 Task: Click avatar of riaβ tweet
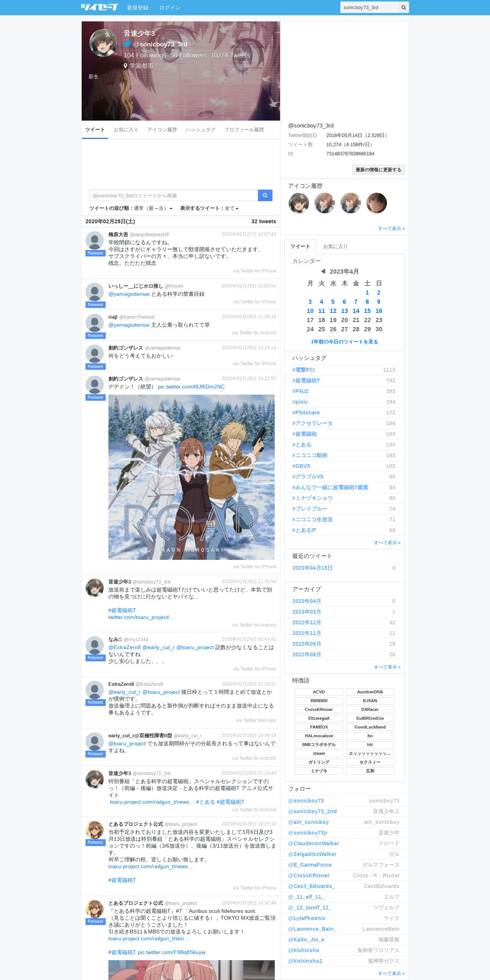95,323
